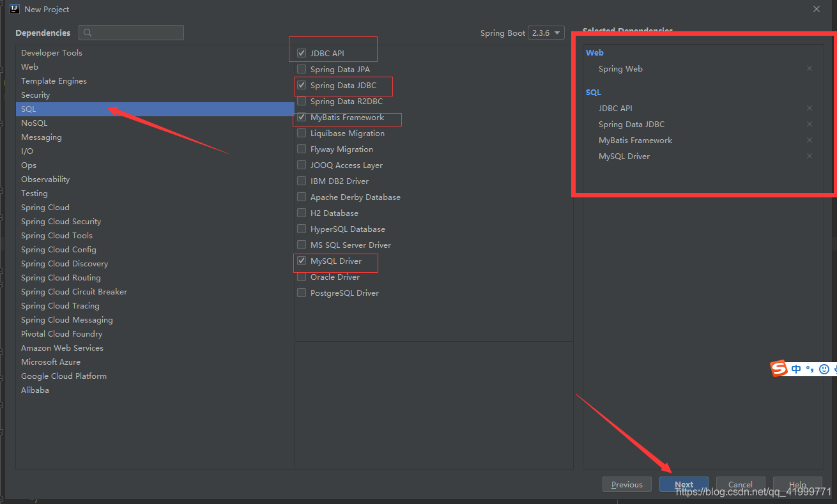Viewport: 837px width, 504px height.
Task: Tick the H2 Database checkbox
Action: pos(302,213)
